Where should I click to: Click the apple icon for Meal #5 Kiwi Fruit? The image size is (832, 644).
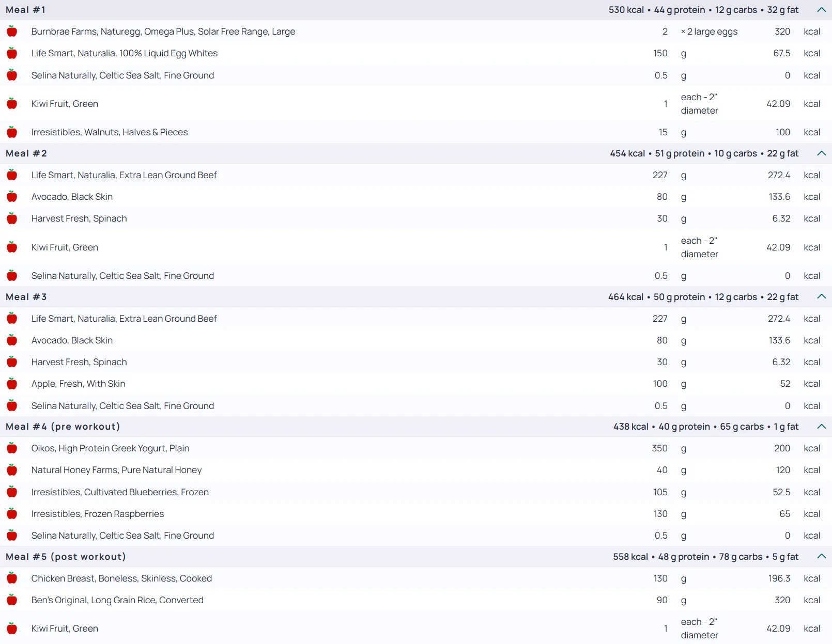click(12, 629)
